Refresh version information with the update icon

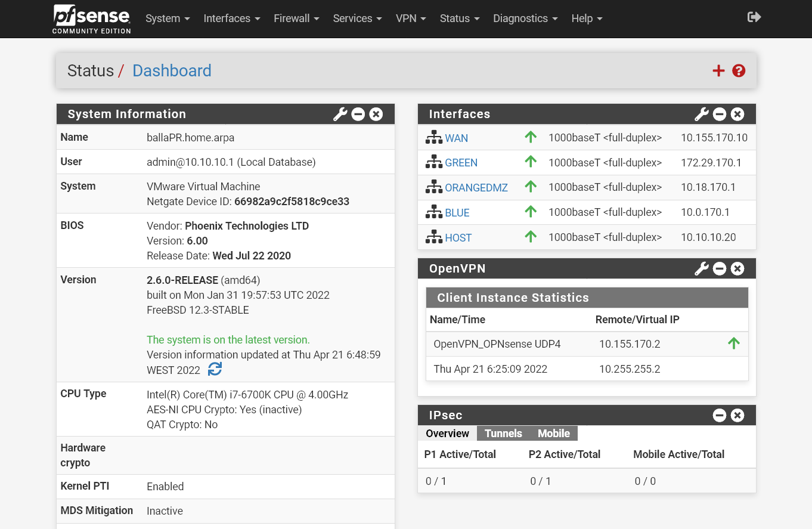point(214,369)
